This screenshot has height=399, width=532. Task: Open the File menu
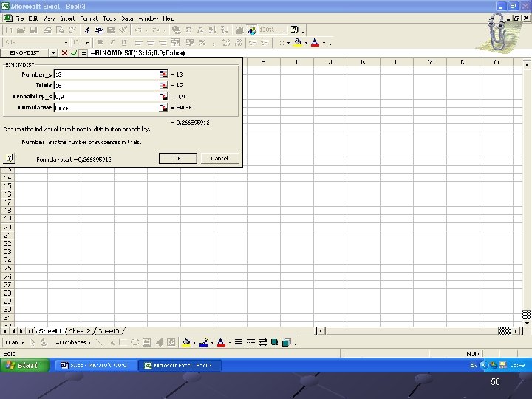click(x=19, y=18)
